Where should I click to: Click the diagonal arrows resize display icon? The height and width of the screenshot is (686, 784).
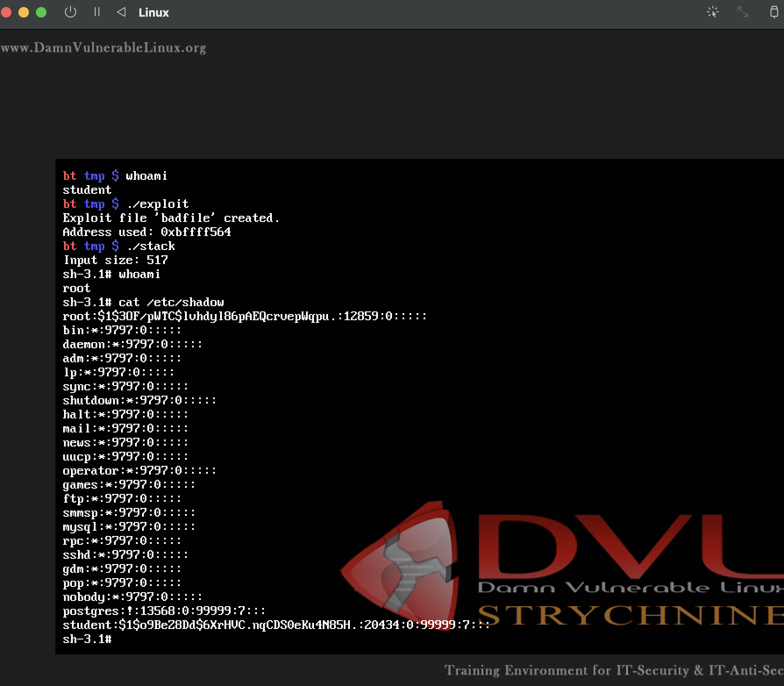pos(743,12)
